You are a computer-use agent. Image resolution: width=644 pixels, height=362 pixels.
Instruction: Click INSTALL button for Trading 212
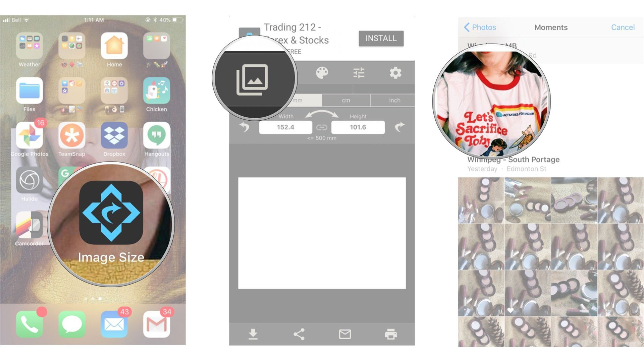(x=381, y=38)
